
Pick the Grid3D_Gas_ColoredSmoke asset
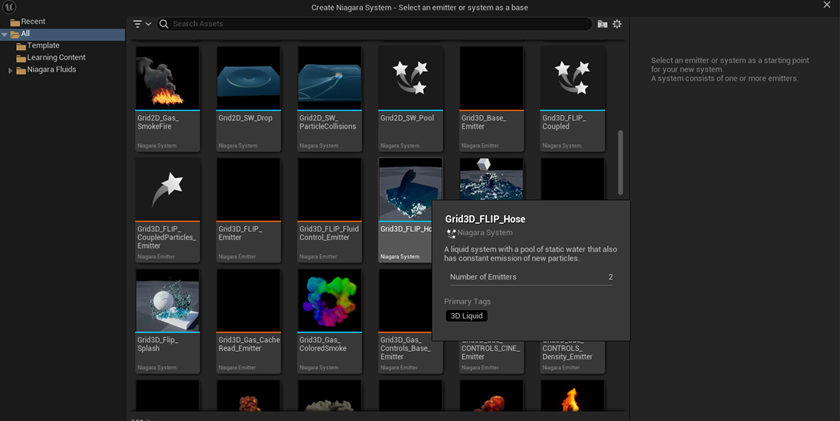click(330, 301)
